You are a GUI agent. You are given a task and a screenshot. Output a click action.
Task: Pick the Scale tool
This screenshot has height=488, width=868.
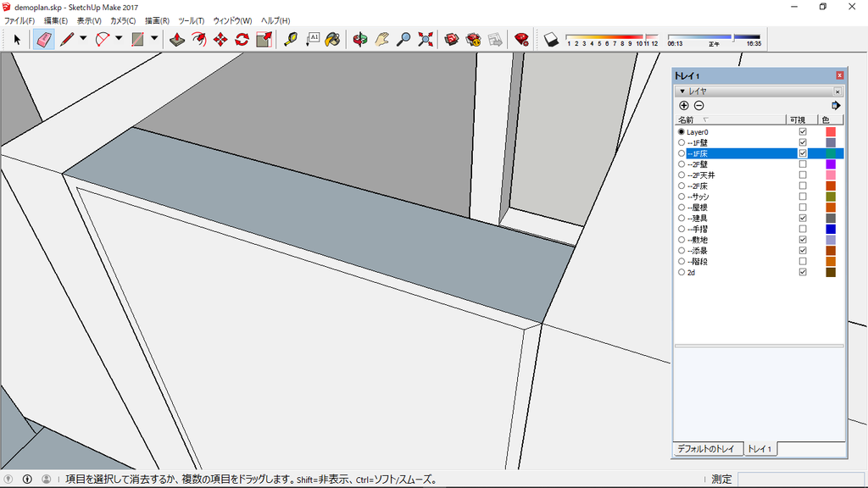pos(264,40)
